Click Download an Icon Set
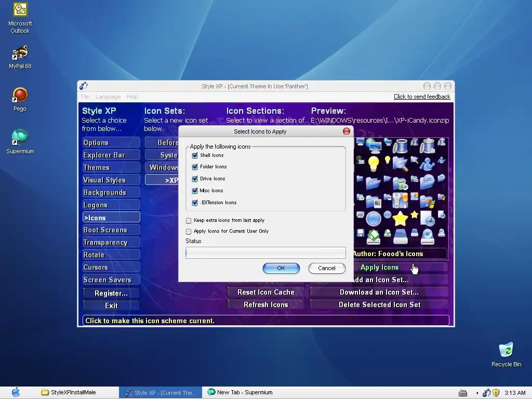 (x=379, y=292)
